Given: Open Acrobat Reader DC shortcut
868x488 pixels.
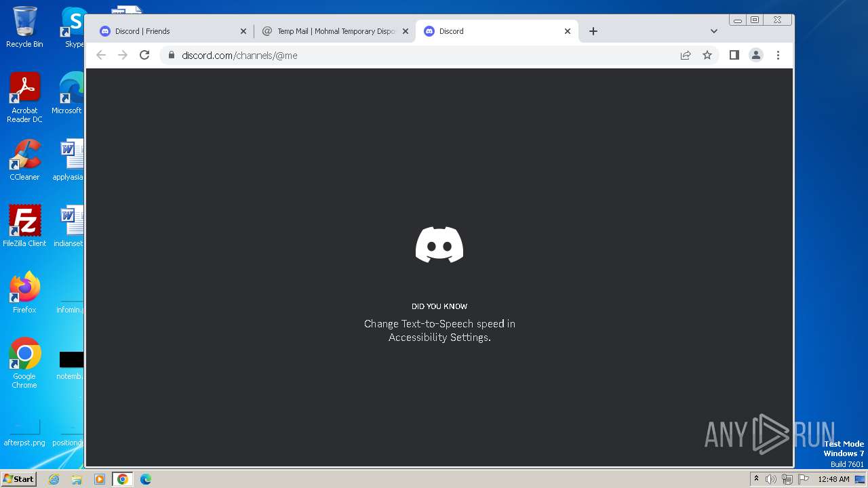Looking at the screenshot, I should [x=24, y=97].
